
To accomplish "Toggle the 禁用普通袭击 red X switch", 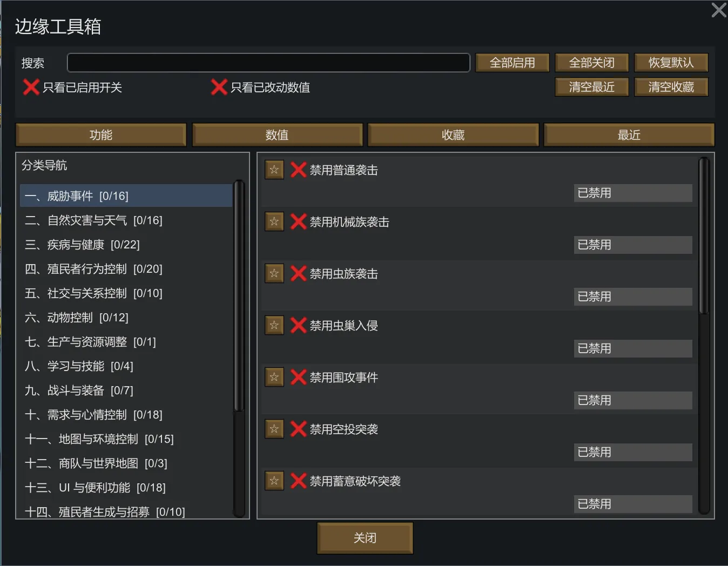I will pyautogui.click(x=299, y=170).
